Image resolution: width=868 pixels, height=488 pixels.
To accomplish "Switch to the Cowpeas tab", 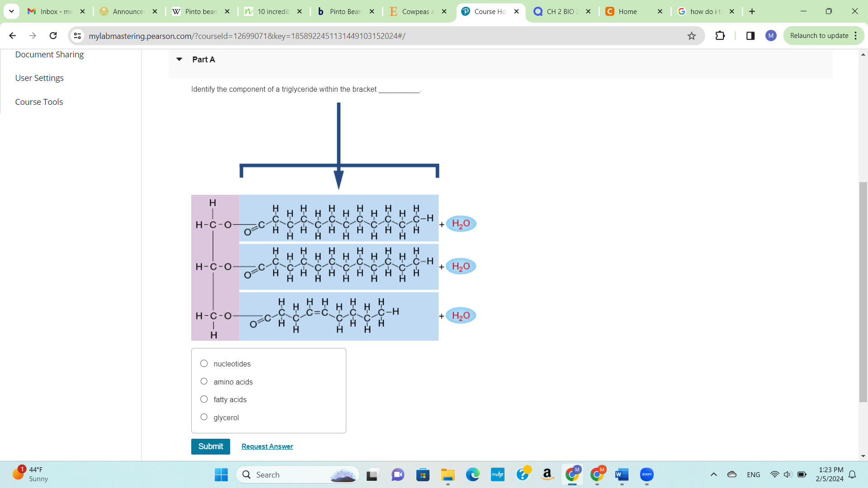I will point(417,11).
